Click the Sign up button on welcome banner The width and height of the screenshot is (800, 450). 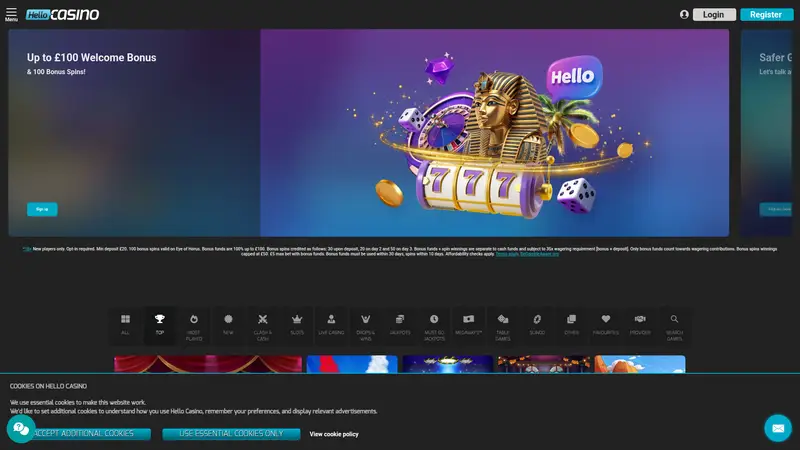tap(42, 209)
